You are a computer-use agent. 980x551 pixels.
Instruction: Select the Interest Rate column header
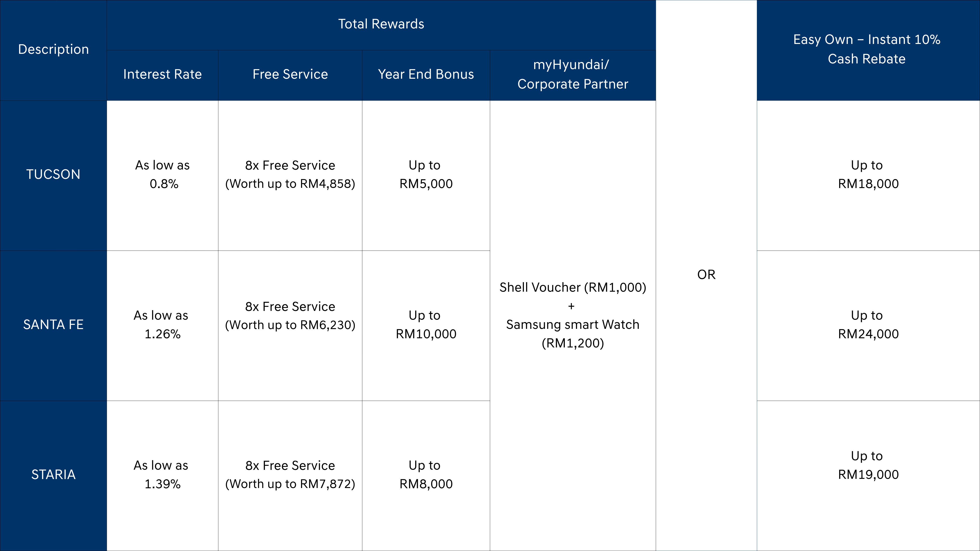pos(163,75)
